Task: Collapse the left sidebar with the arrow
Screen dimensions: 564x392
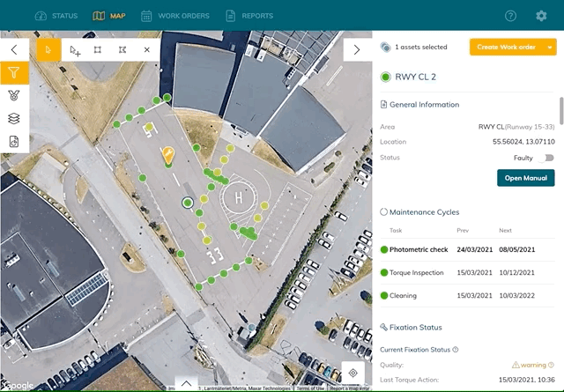Action: tap(14, 50)
